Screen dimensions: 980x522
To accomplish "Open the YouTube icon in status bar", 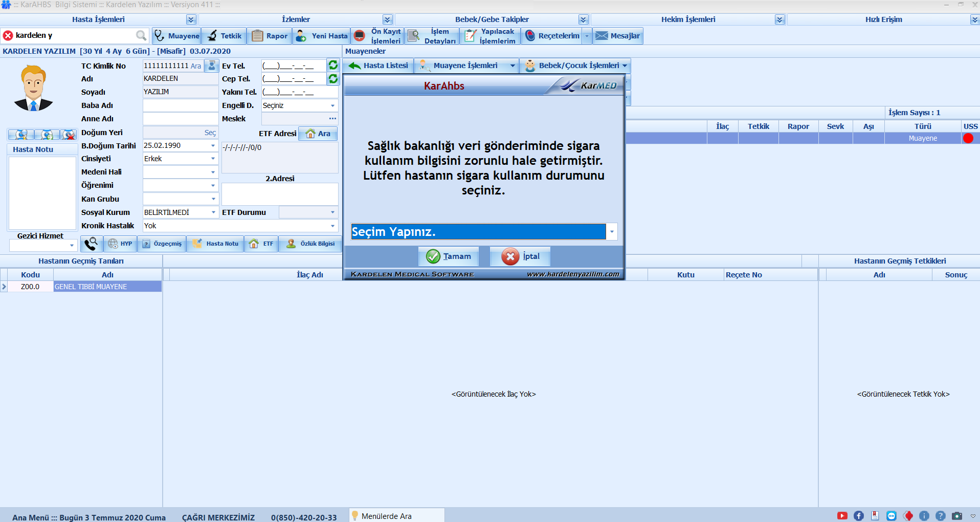I will (x=842, y=516).
